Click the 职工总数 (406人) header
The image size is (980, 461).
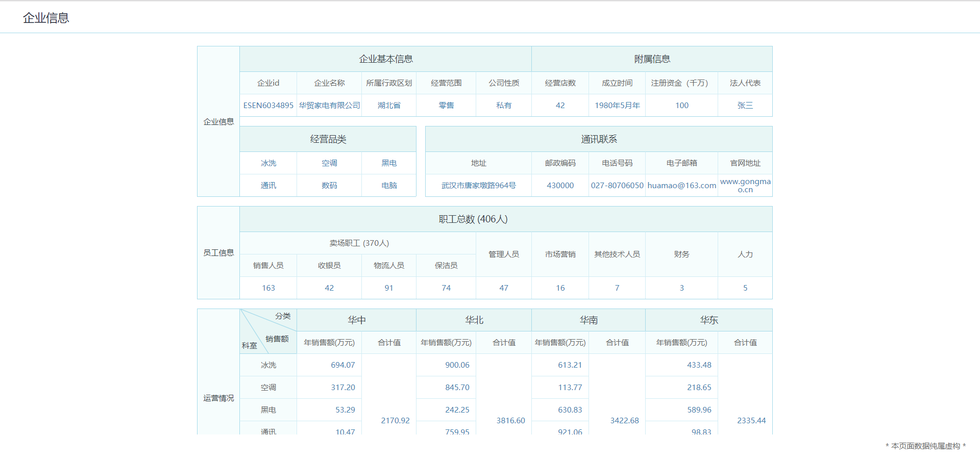473,219
